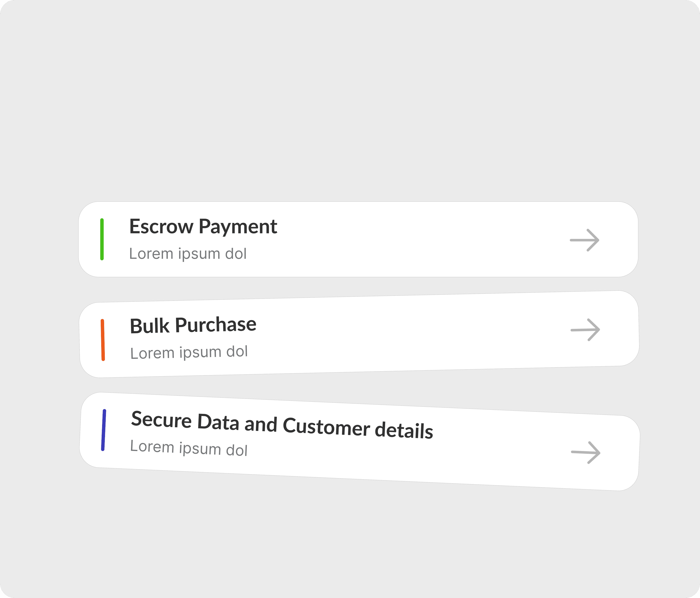Select the Bulk Purchase card background
Image resolution: width=700 pixels, height=598 pixels.
(x=359, y=334)
